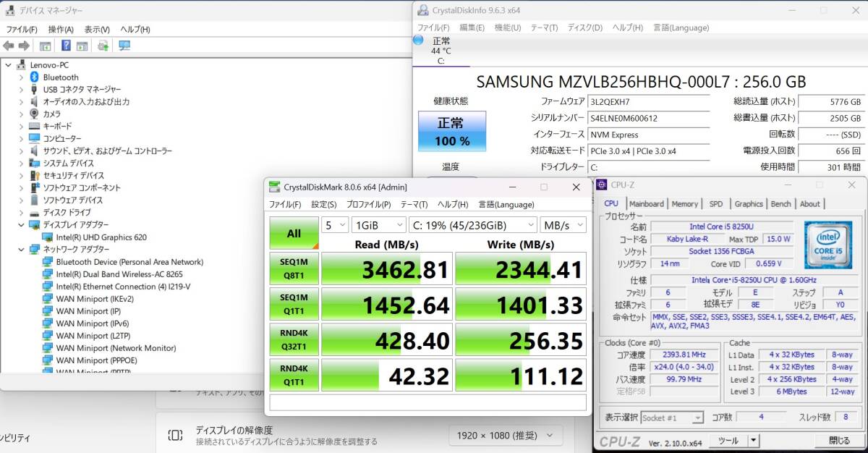The height and width of the screenshot is (453, 868).
Task: Click the Intel UHD Graphics 620 adapter icon
Action: (48, 237)
